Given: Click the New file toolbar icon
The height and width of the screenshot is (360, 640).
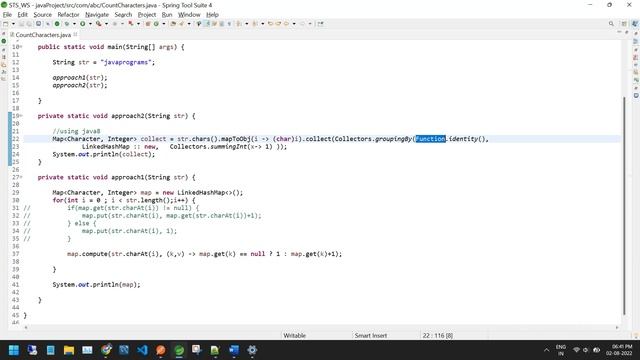Looking at the screenshot, I should click(6, 24).
